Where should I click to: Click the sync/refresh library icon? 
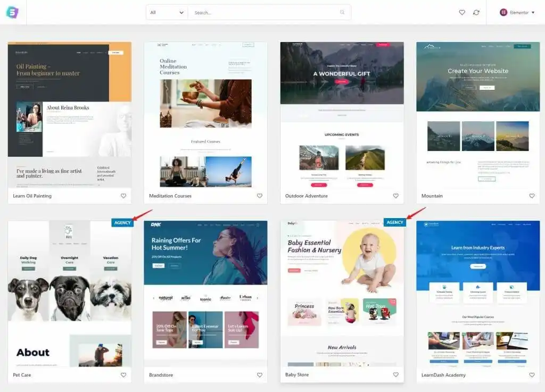pos(476,12)
